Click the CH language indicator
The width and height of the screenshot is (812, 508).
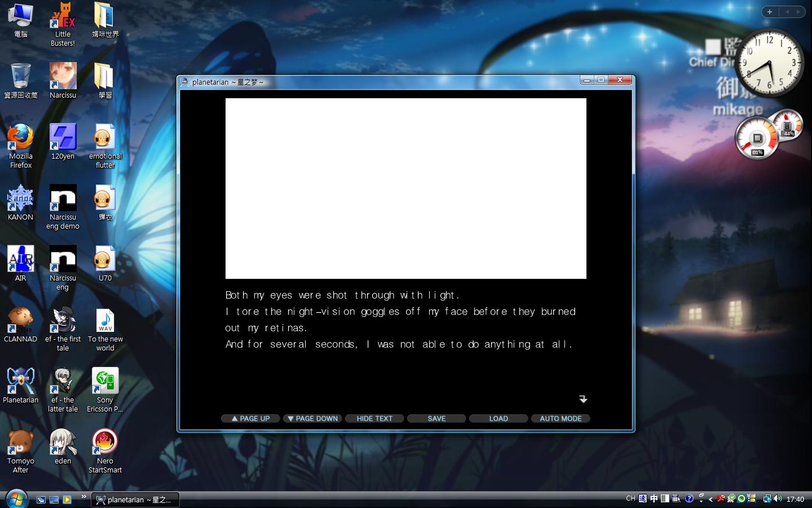coord(630,498)
